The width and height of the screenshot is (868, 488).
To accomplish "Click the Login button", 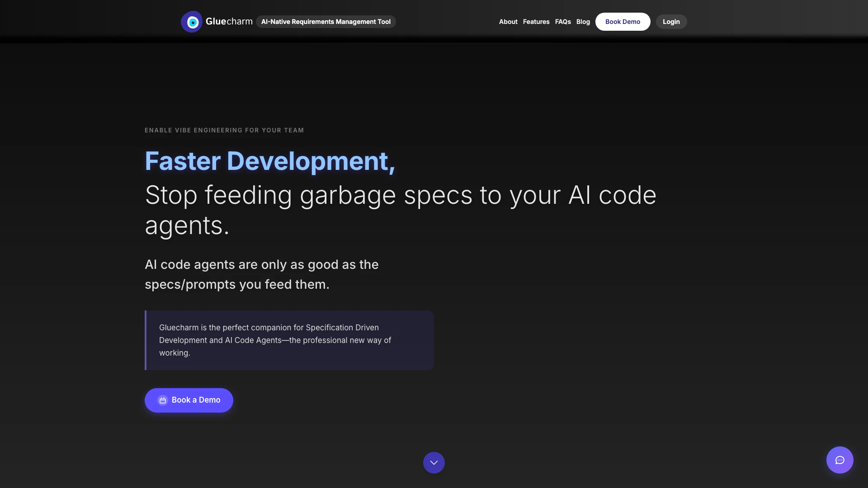I will point(671,22).
